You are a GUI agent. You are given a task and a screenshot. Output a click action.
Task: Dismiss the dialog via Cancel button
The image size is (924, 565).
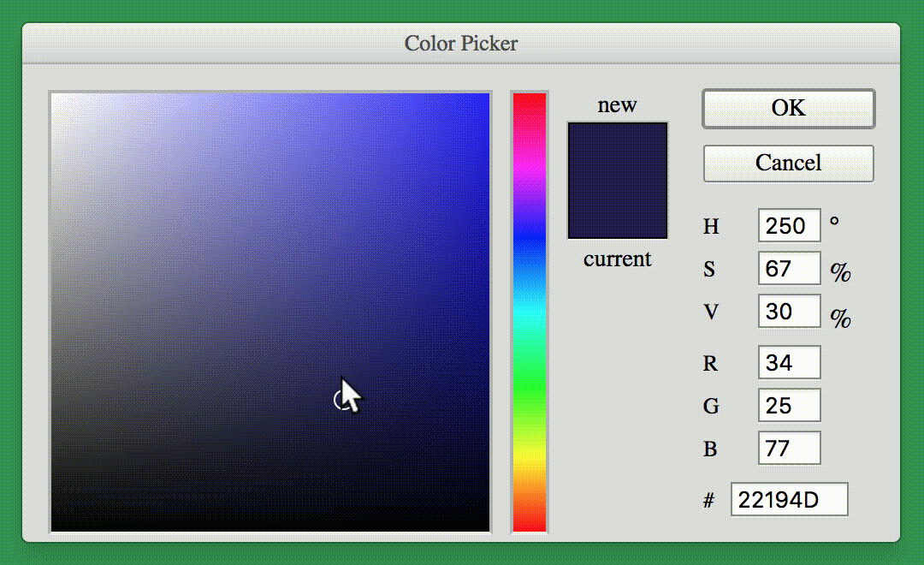click(x=789, y=164)
